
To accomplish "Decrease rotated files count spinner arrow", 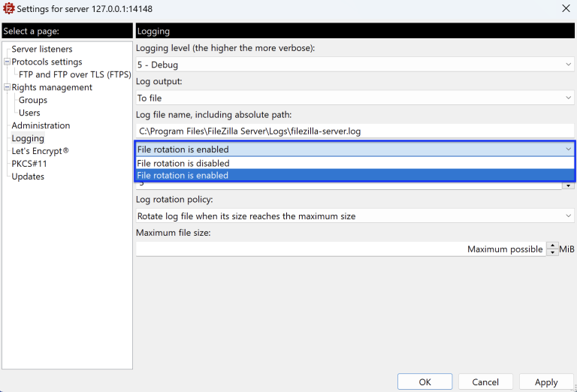I will (568, 185).
